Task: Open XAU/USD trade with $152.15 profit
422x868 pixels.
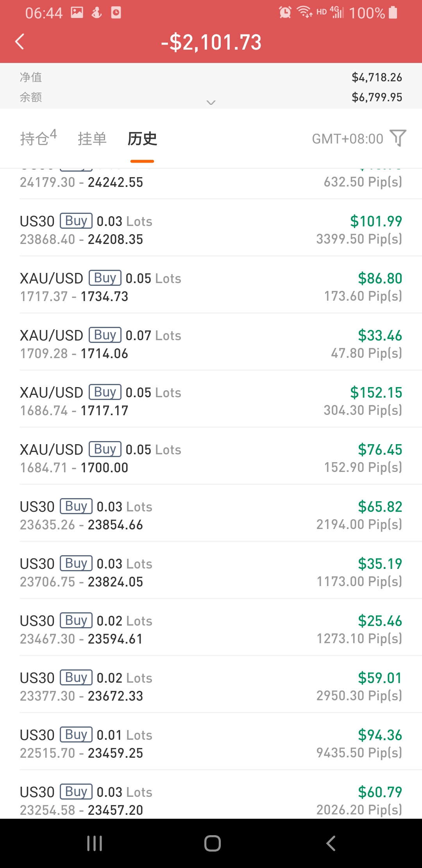Action: [x=211, y=401]
